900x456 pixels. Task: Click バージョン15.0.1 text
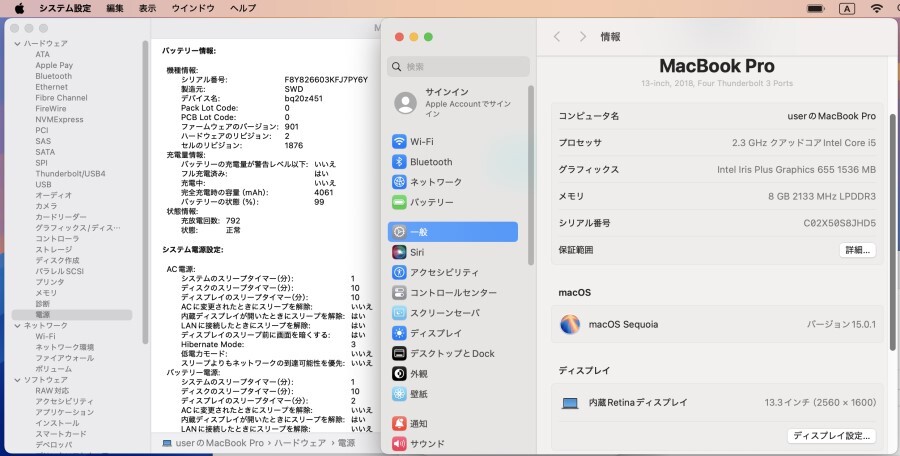click(x=841, y=324)
